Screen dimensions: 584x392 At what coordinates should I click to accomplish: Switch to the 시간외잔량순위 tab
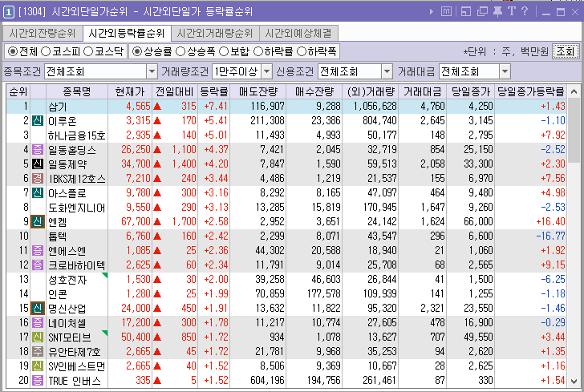point(43,34)
